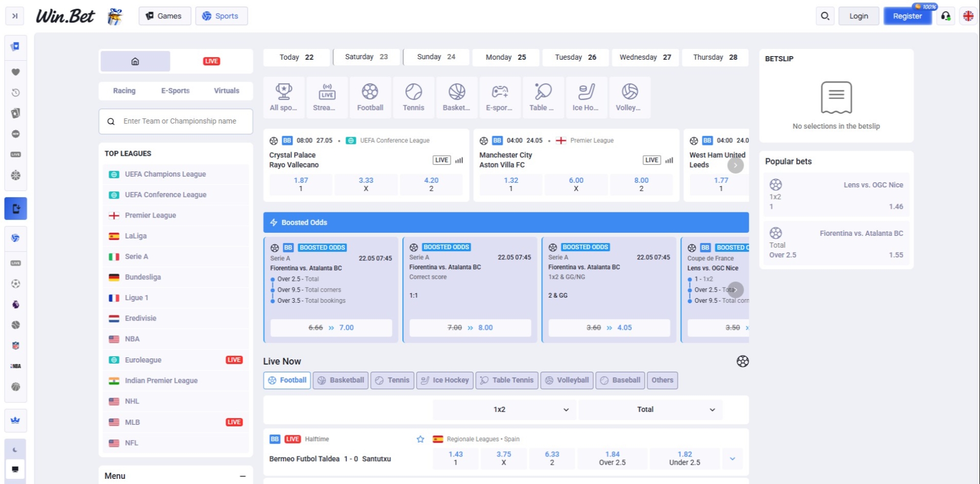Open the Total market dropdown

click(651, 410)
